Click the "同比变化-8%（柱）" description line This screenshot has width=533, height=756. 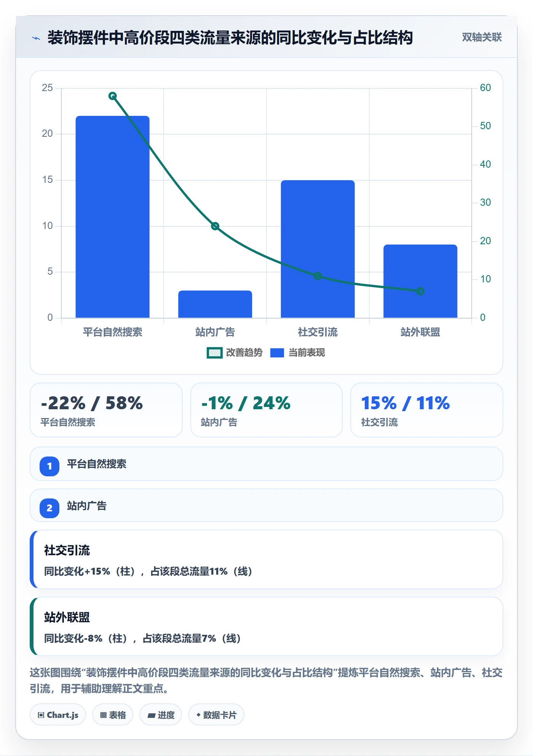[x=143, y=639]
